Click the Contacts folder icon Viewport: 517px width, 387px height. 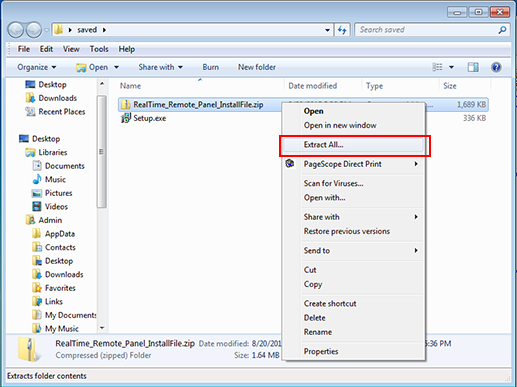click(x=37, y=247)
